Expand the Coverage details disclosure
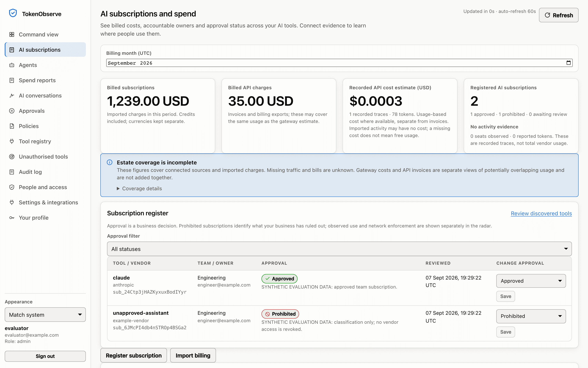Viewport: 588px width, 368px height. pos(139,188)
